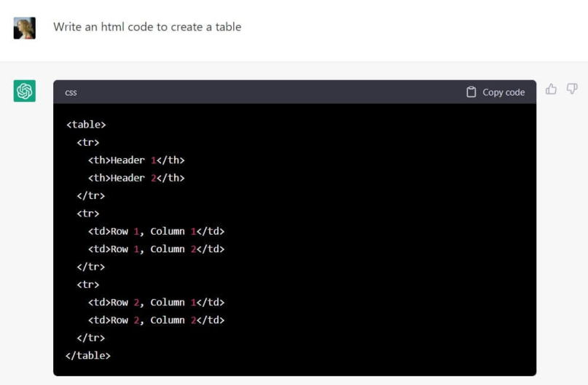Click the thumbs up icon

pos(552,89)
